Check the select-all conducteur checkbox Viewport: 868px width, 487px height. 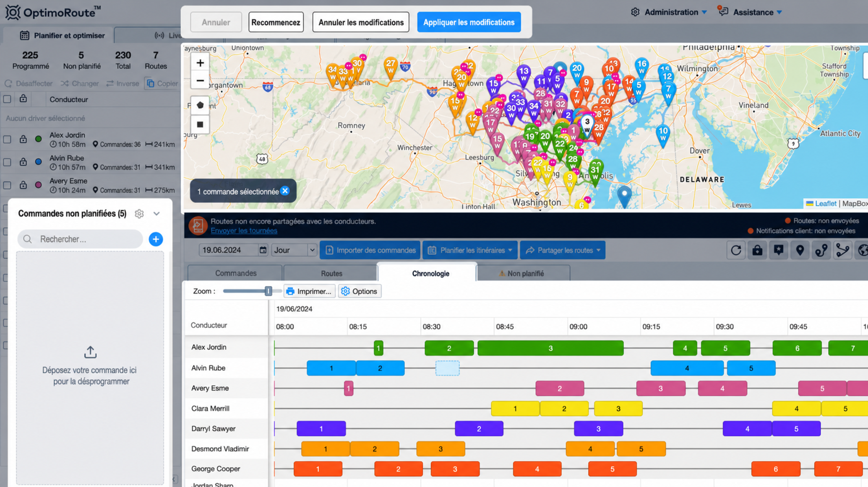7,99
